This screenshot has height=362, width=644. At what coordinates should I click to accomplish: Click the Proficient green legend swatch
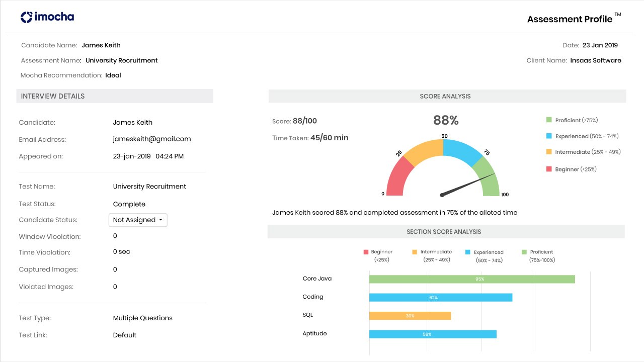pyautogui.click(x=549, y=120)
